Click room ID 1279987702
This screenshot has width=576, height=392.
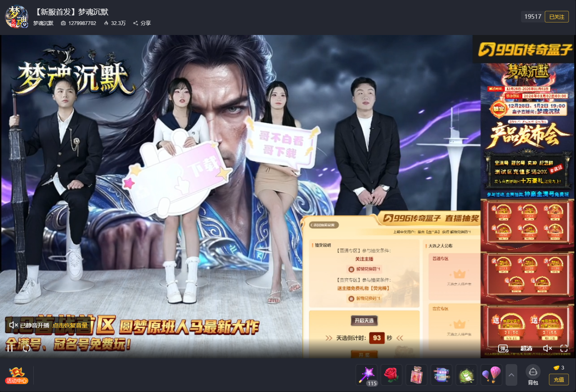pos(78,23)
